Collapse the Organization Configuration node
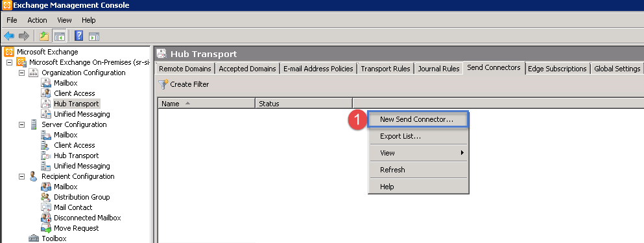 21,73
